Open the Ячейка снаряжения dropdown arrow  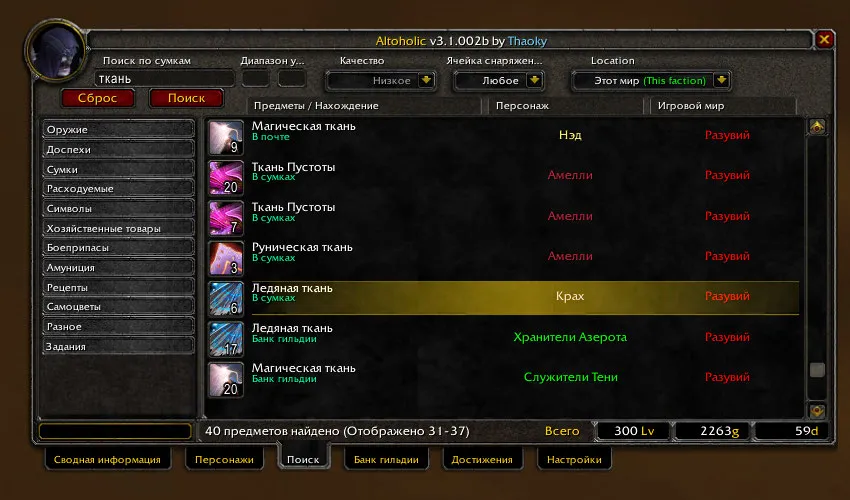click(x=535, y=80)
